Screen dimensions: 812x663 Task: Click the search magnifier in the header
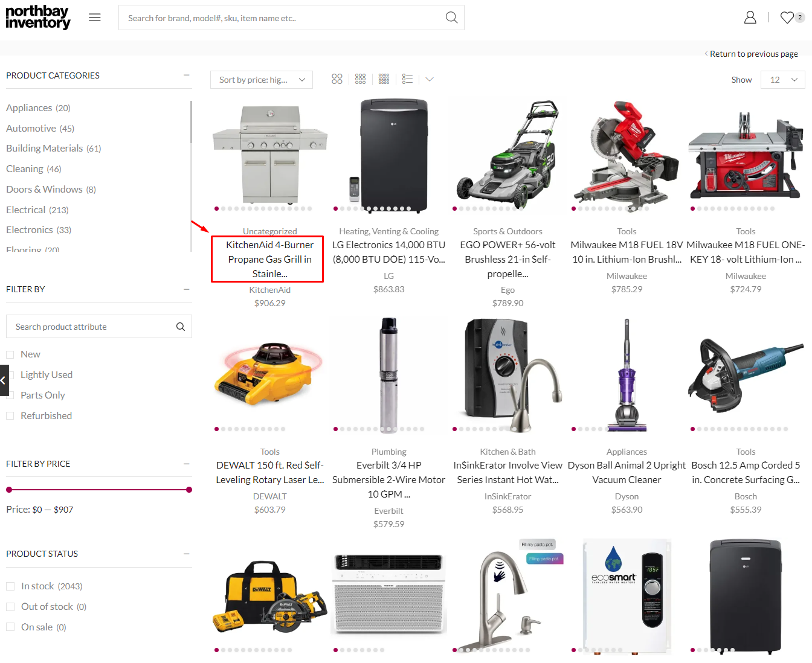[x=451, y=18]
